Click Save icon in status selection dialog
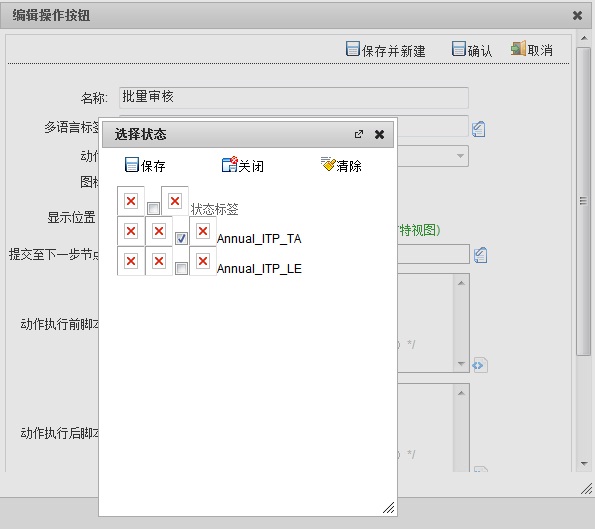This screenshot has width=595, height=529. click(x=132, y=165)
